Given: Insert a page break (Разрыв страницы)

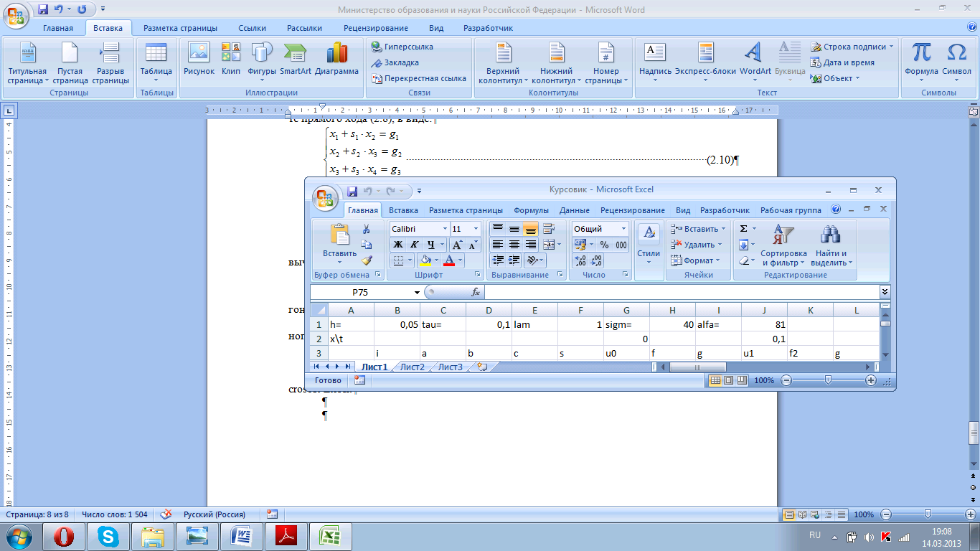Looking at the screenshot, I should 110,63.
